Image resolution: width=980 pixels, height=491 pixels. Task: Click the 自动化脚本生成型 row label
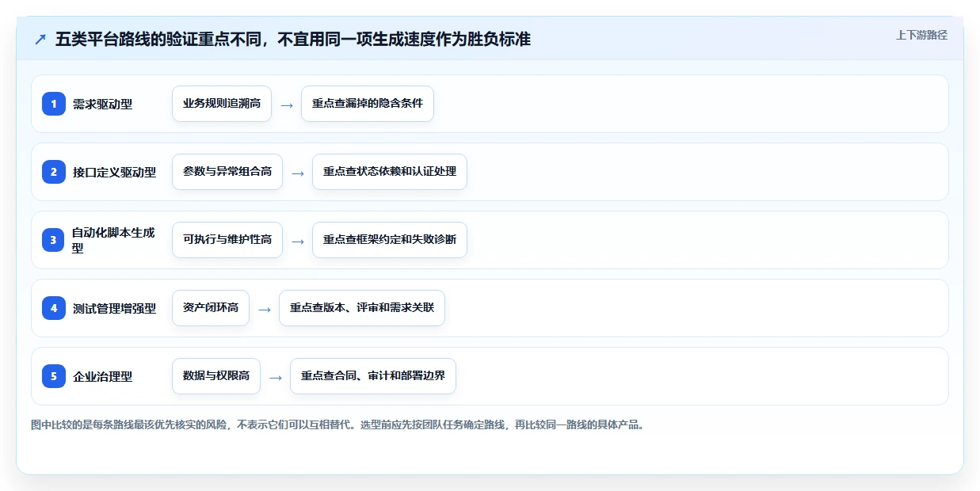pos(114,240)
